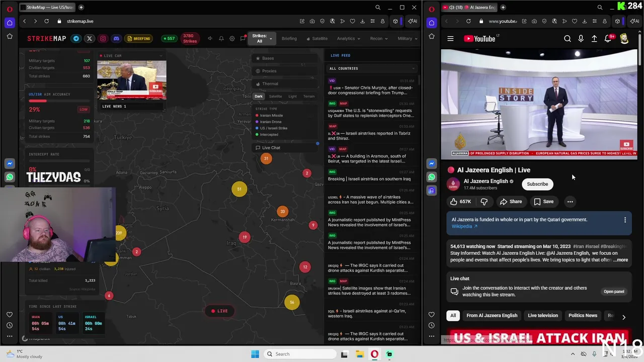
Task: Mute StrikeMap sound via speaker icon
Action: [x=210, y=39]
